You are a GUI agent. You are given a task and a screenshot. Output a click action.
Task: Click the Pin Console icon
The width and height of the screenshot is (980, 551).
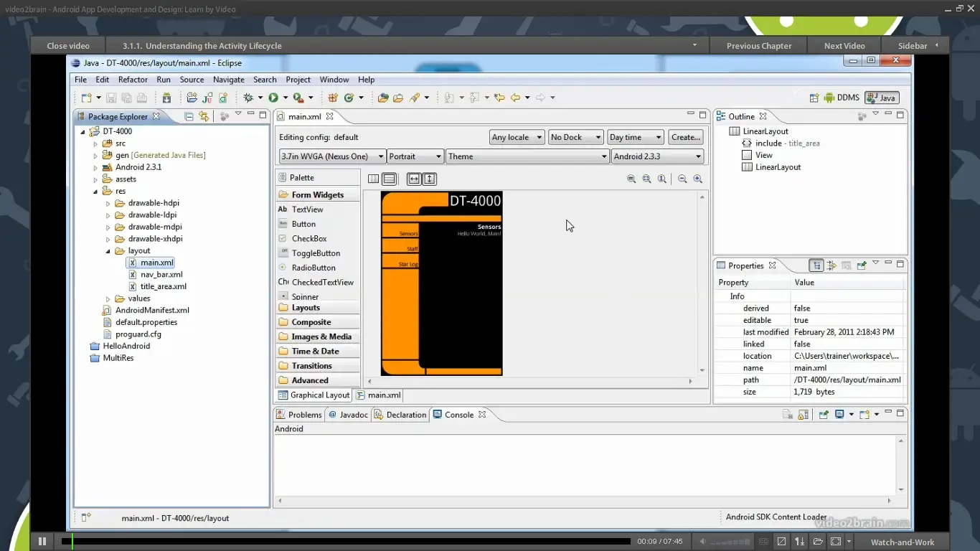point(824,414)
